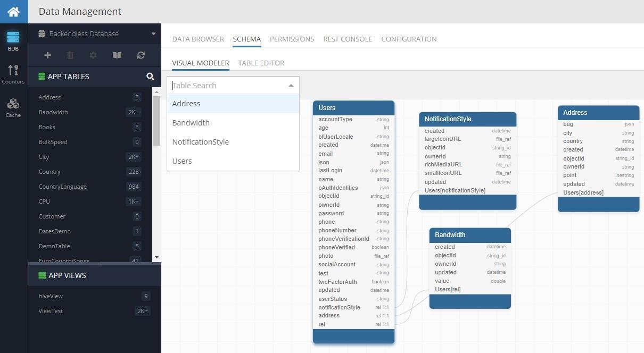The height and width of the screenshot is (353, 644).
Task: Add a new table with plus icon
Action: point(47,55)
